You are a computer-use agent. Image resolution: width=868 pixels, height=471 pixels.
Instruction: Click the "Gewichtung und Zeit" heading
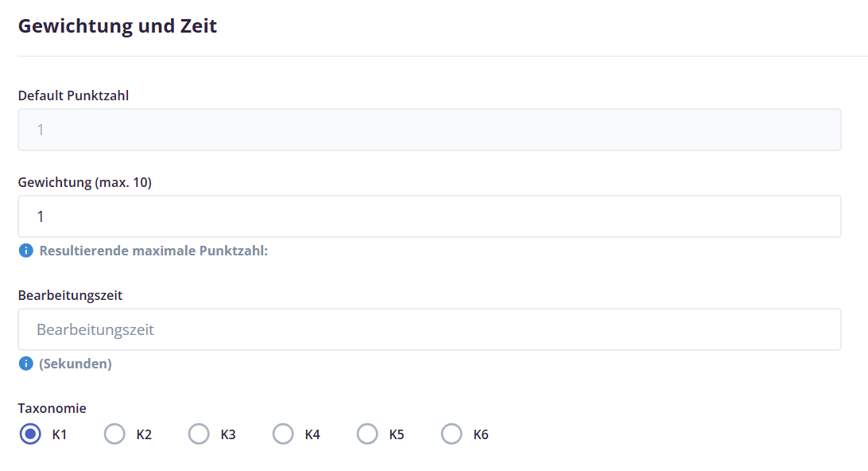[118, 26]
